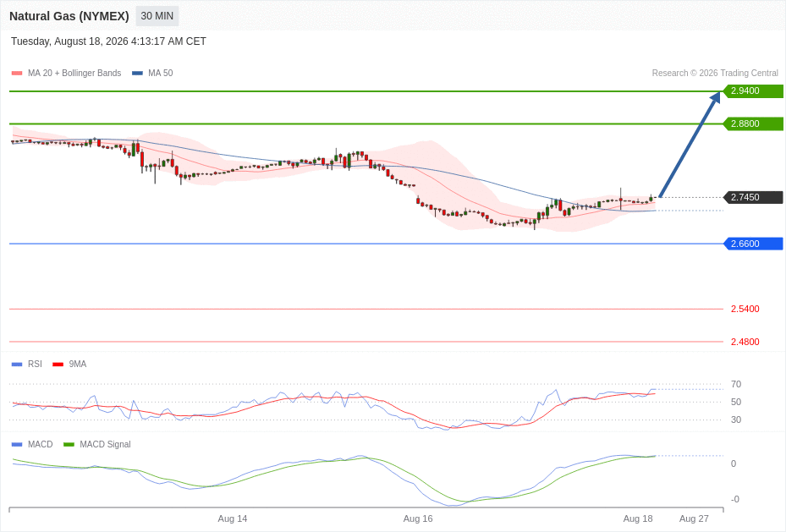Image resolution: width=786 pixels, height=532 pixels.
Task: Click the Aug 18 date axis label
Action: click(638, 519)
